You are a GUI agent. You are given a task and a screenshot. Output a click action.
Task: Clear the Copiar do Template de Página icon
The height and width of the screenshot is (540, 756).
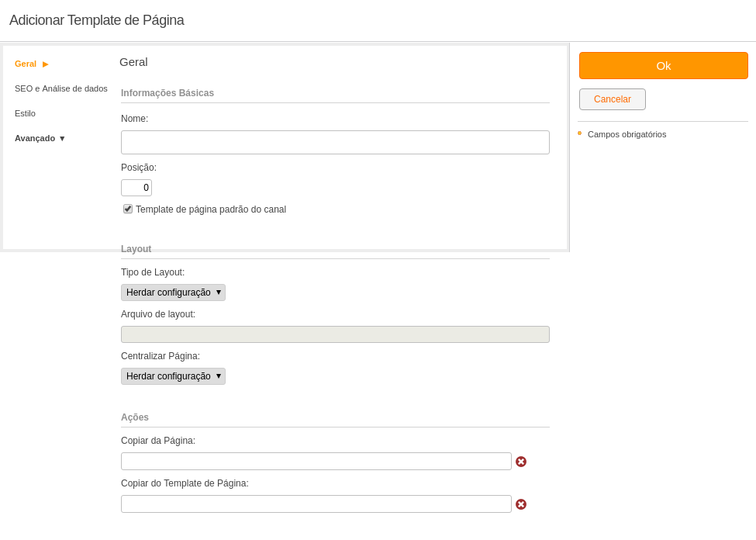pyautogui.click(x=521, y=504)
